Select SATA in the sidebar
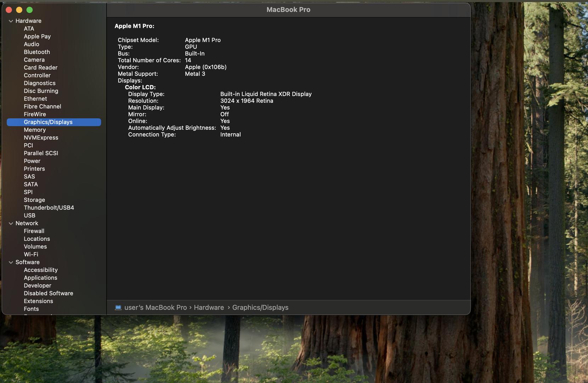Screen dimensions: 588x383 (31, 185)
